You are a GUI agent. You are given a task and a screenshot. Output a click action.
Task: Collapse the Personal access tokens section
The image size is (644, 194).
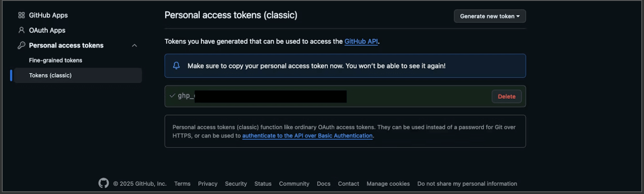(134, 46)
